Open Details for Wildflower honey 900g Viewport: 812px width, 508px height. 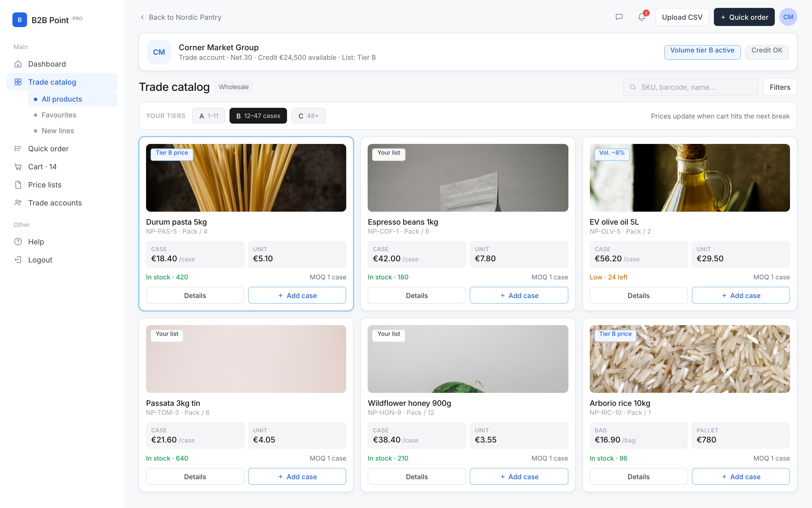point(416,476)
